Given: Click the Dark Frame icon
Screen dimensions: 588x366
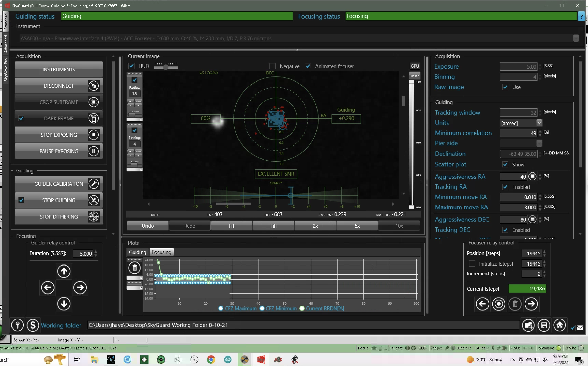Looking at the screenshot, I should [x=93, y=118].
